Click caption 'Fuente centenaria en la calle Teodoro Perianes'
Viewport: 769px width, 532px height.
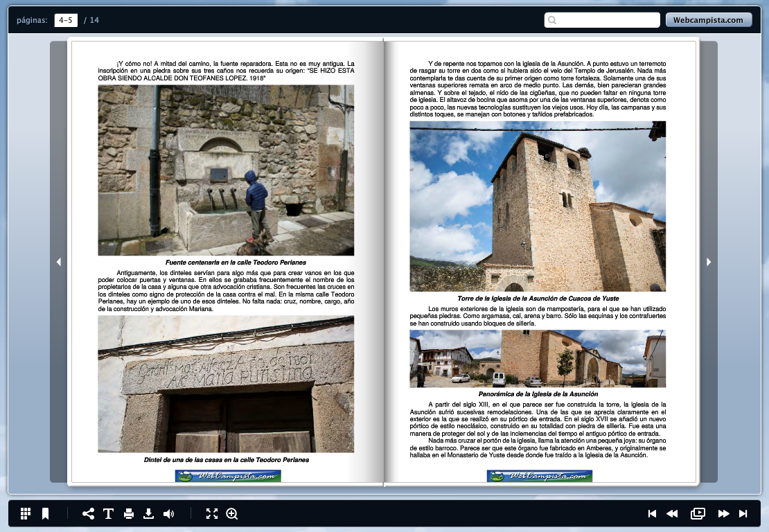point(236,263)
